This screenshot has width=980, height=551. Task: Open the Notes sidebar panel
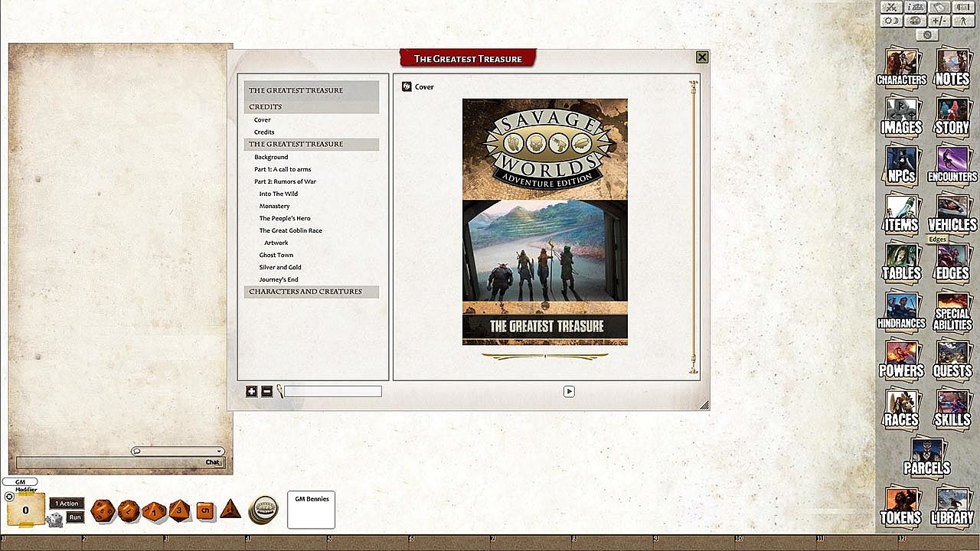click(x=952, y=67)
